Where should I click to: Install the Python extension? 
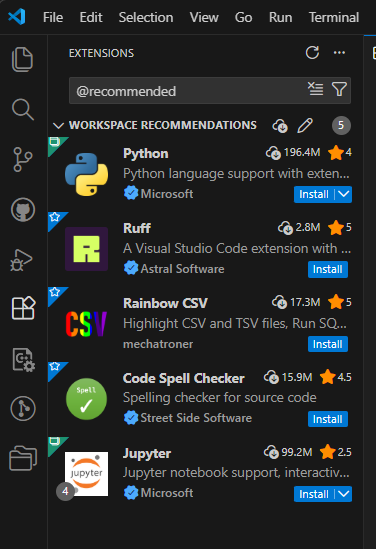tap(314, 194)
